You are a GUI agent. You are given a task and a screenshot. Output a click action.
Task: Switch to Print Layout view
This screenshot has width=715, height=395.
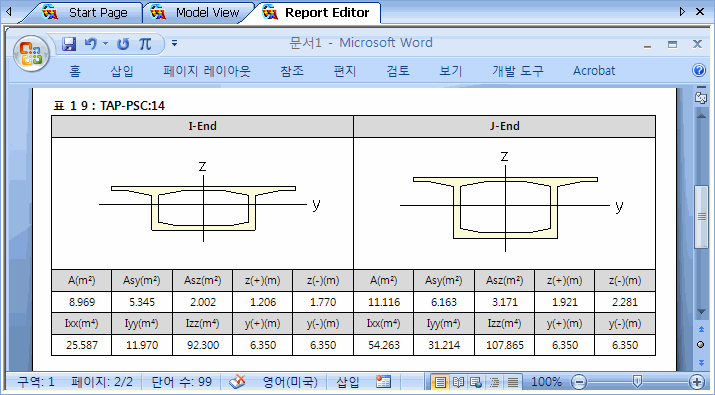click(440, 382)
